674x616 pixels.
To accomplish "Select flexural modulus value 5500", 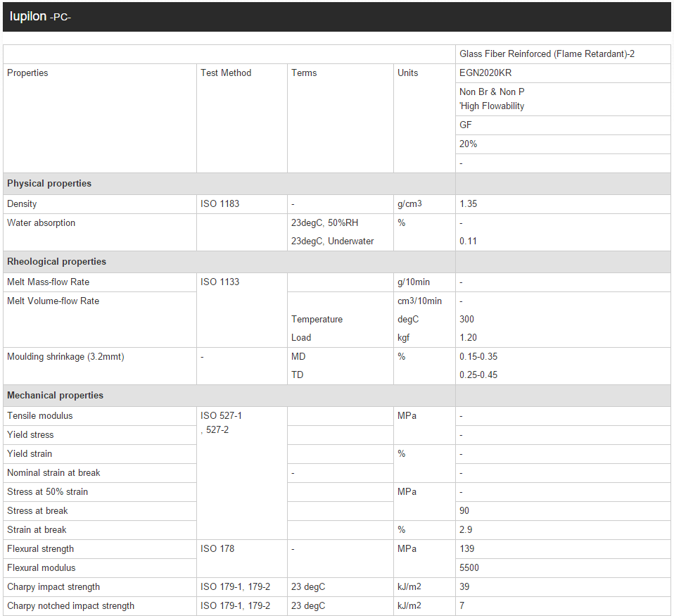I will [469, 568].
